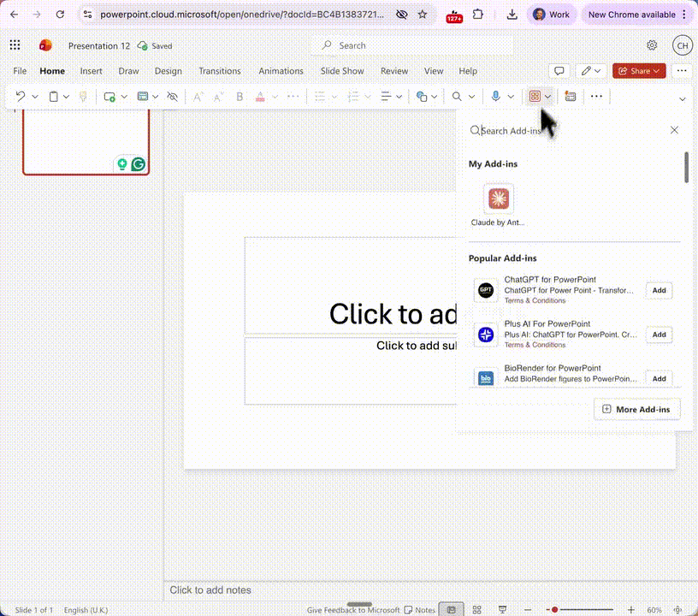Switch to the Transitions tab
Image resolution: width=698 pixels, height=616 pixels.
(x=219, y=71)
